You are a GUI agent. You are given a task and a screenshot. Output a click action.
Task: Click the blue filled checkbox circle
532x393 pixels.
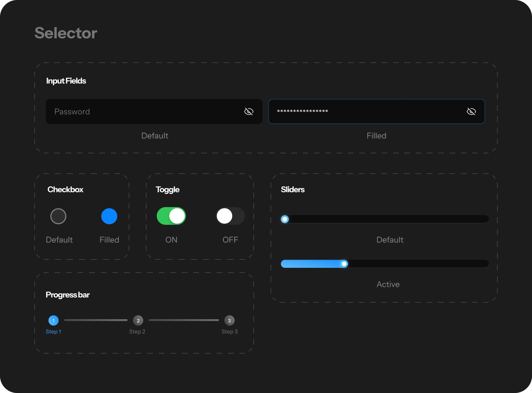pyautogui.click(x=109, y=216)
